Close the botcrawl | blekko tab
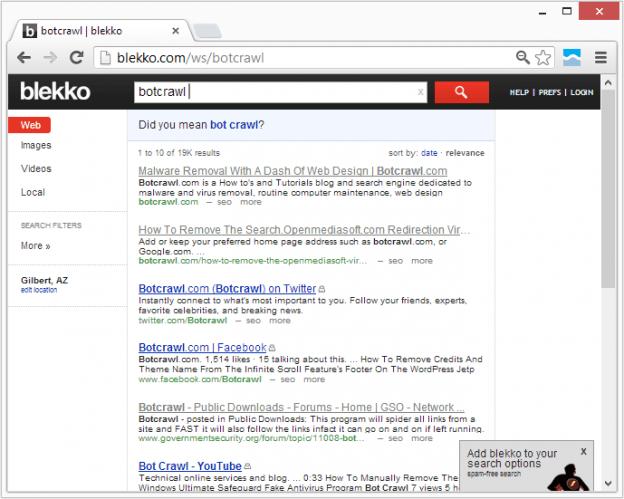624x499 pixels. click(176, 31)
